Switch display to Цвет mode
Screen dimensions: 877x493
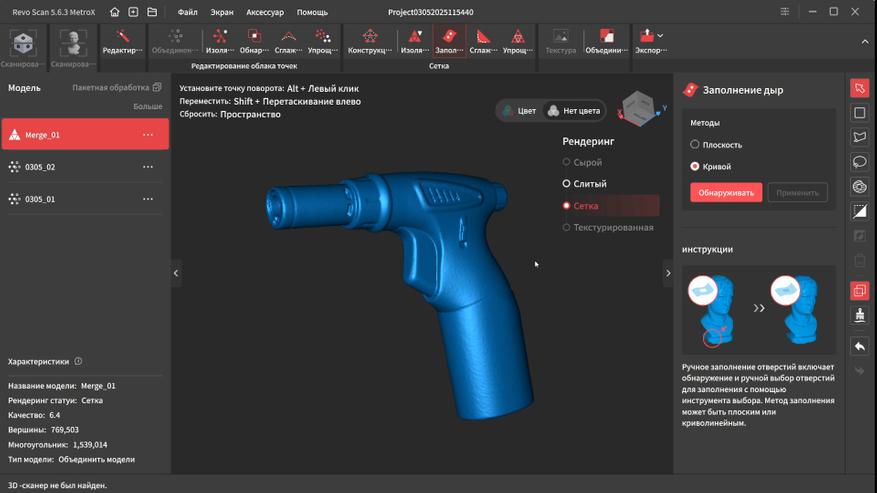click(x=520, y=111)
